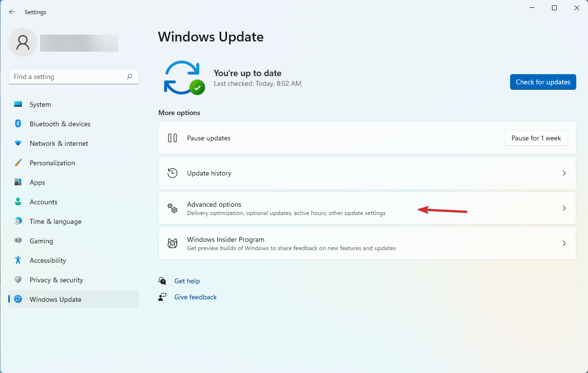Click Check for updates
Screen dimensions: 588x373
(x=543, y=82)
